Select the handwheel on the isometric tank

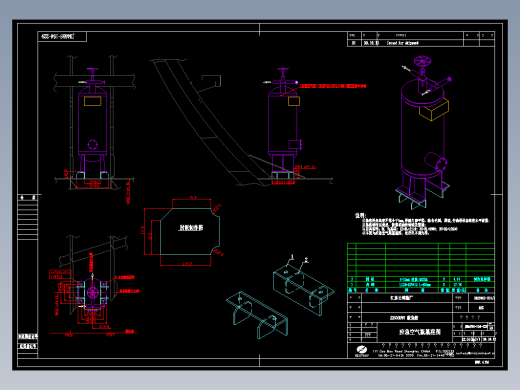tap(422, 62)
